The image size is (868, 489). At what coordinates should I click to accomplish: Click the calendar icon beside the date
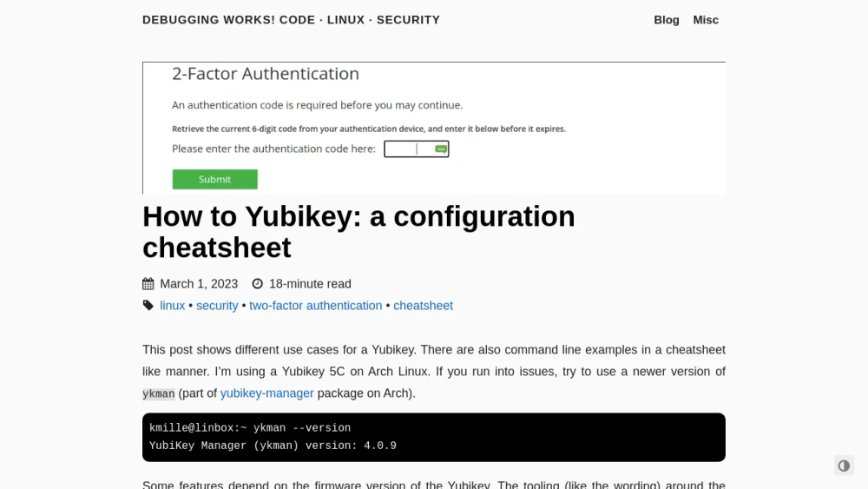pos(148,284)
